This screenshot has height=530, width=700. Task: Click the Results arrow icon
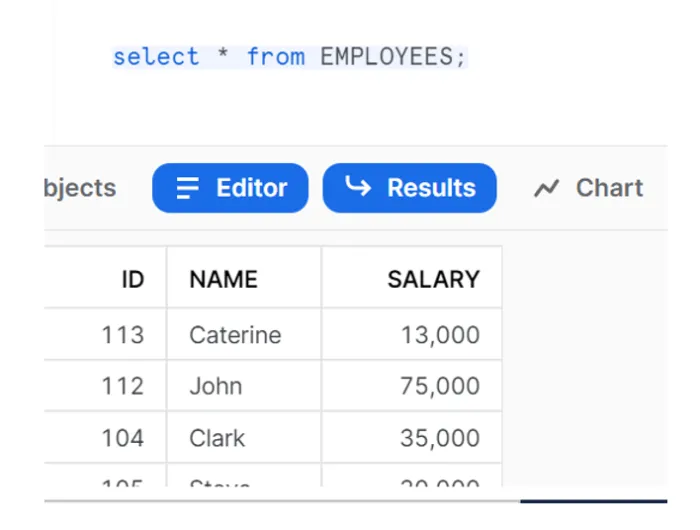coord(357,187)
